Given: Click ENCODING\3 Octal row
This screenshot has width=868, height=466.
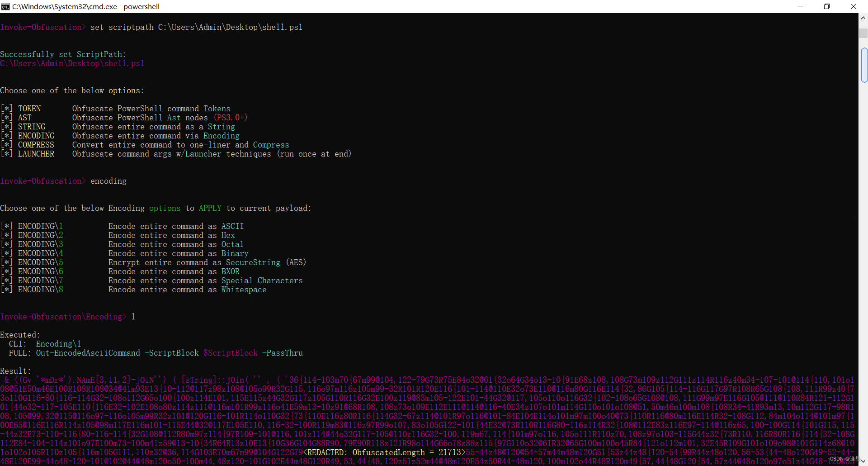Looking at the screenshot, I should [x=122, y=244].
